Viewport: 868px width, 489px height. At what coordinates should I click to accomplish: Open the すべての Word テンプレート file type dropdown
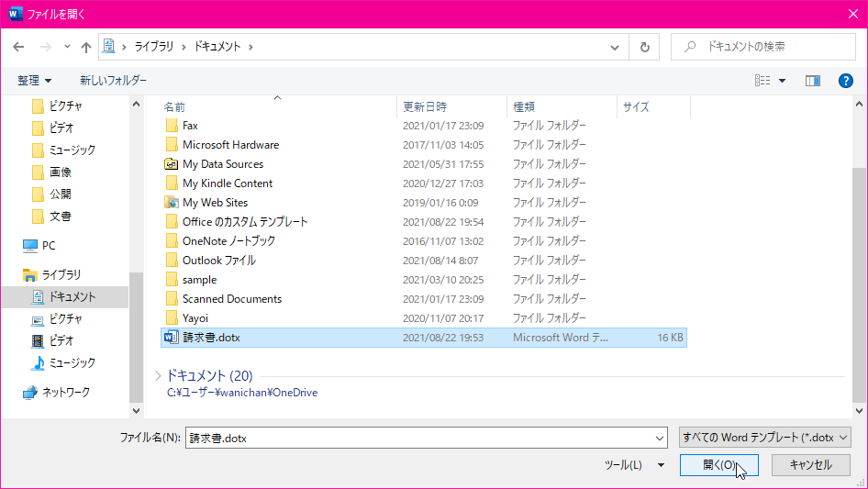point(765,438)
